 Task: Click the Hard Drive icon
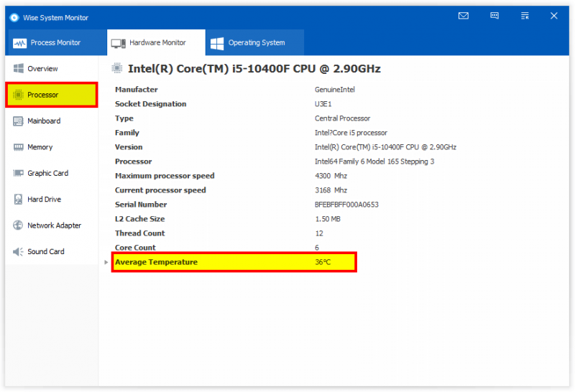18,200
